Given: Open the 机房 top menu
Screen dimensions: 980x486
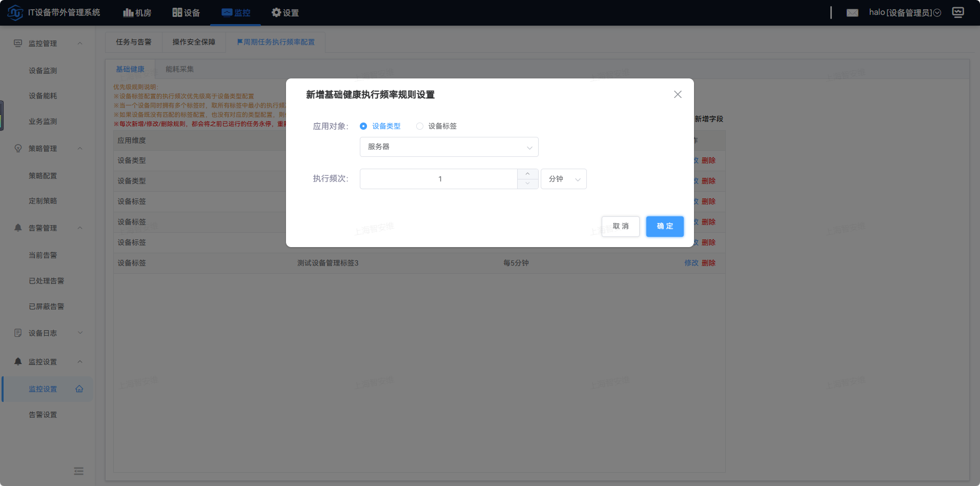Looking at the screenshot, I should coord(137,13).
